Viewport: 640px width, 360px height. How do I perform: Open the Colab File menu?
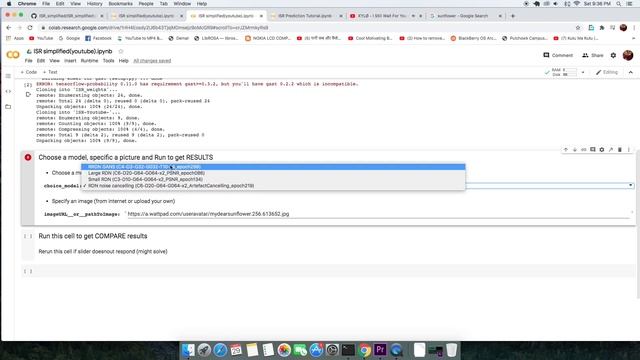(29, 61)
